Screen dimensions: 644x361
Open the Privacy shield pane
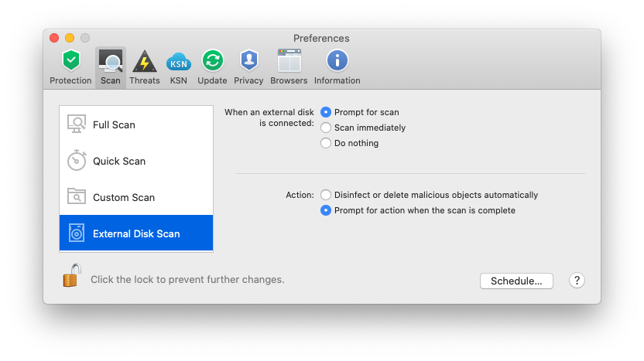[249, 67]
